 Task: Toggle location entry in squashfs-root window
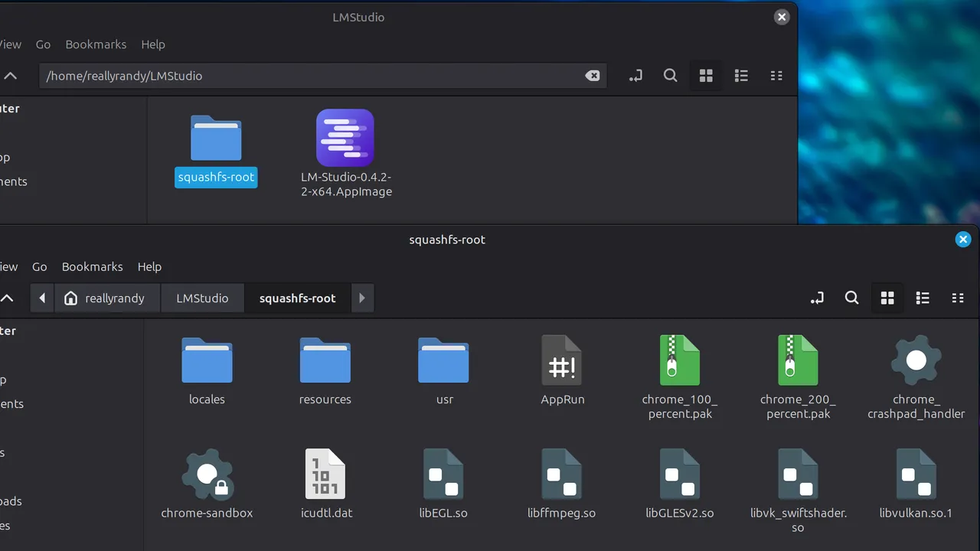point(817,298)
